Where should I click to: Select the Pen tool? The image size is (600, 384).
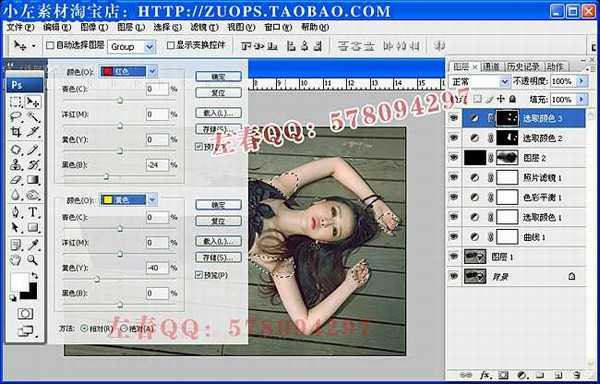point(16,212)
